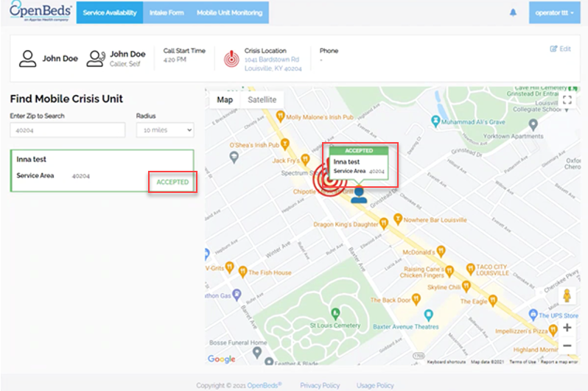
Task: Click the red crisis location target marker
Action: 325,181
